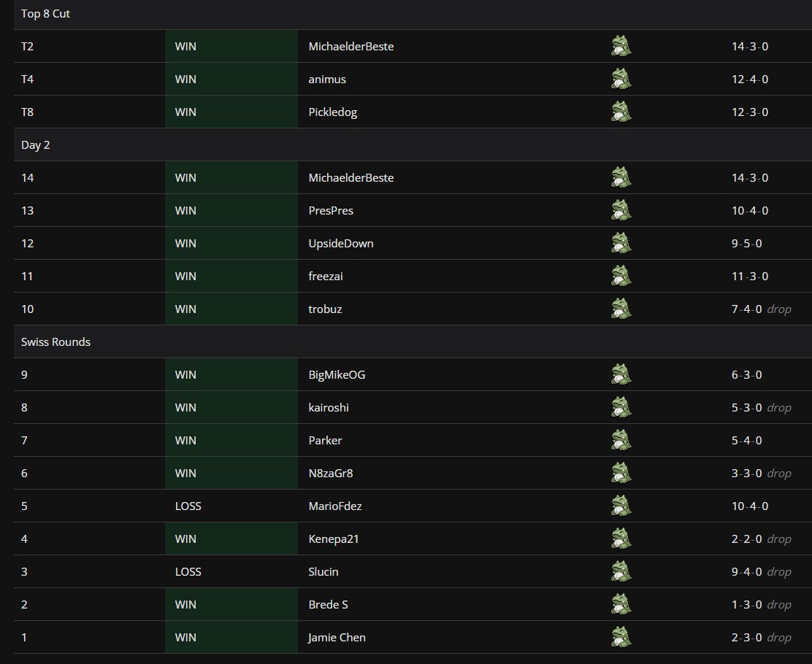Open opponent MarioFdez in round 5
The height and width of the screenshot is (664, 812).
(x=335, y=506)
